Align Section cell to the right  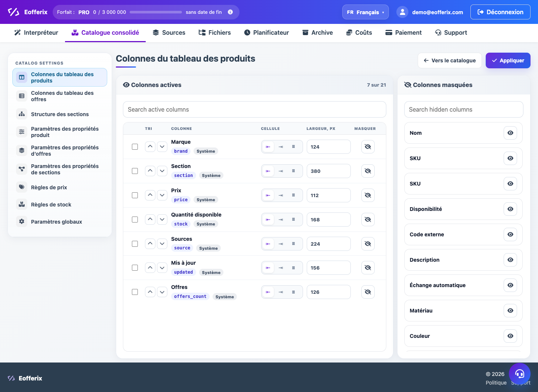(x=281, y=171)
